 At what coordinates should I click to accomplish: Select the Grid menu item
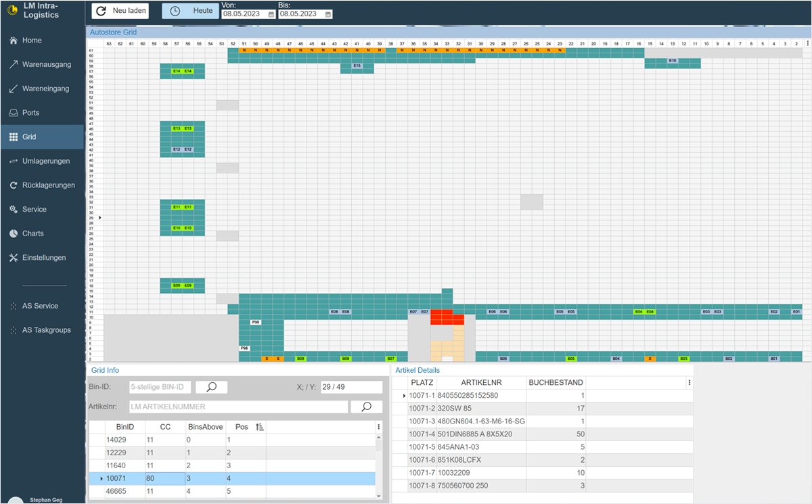tap(42, 137)
